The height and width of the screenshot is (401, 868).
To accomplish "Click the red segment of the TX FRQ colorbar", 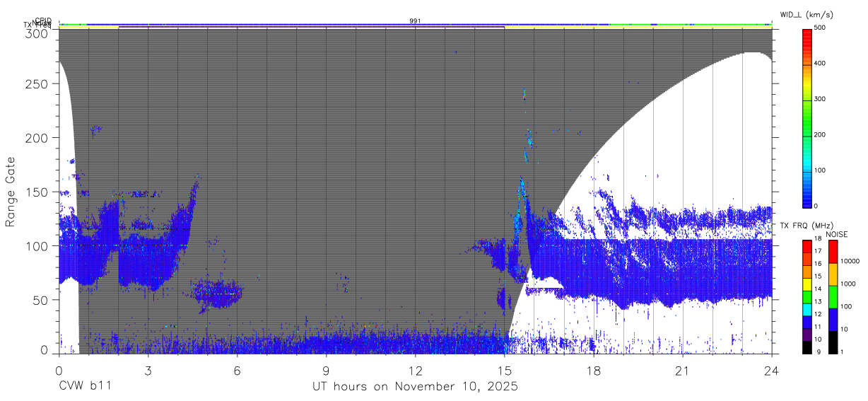I will tap(807, 246).
